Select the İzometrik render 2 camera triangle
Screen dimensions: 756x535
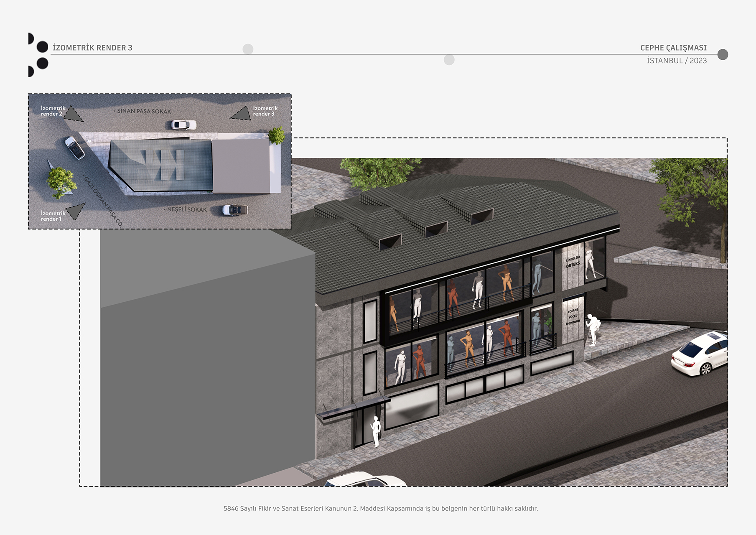(74, 114)
